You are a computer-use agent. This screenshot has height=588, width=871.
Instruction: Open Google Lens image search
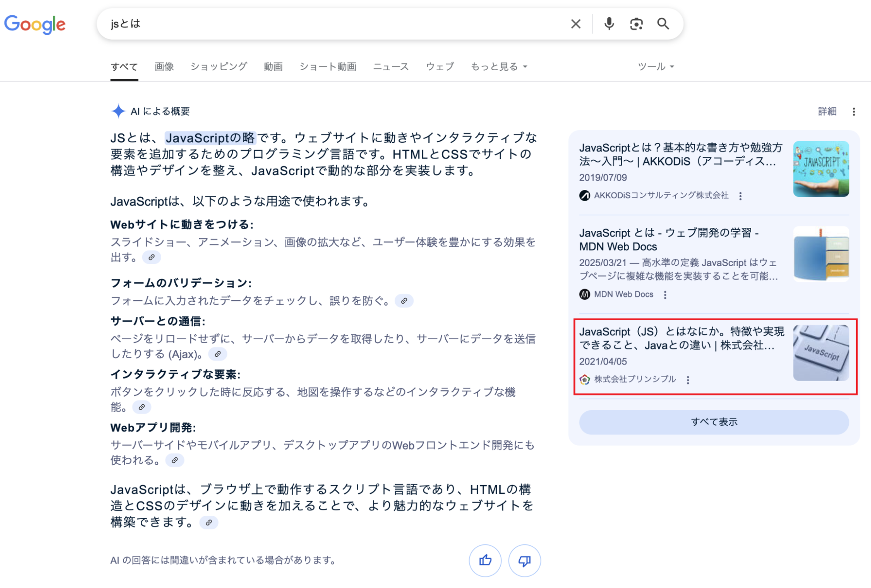pyautogui.click(x=636, y=24)
